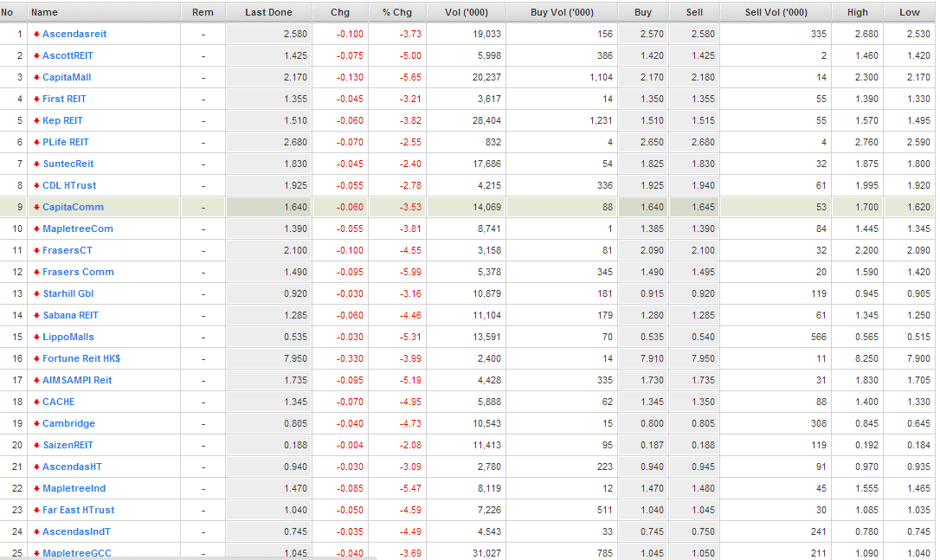Screen dimensions: 940x560
Task: Open the Frasers Comm stock link
Action: 78,272
